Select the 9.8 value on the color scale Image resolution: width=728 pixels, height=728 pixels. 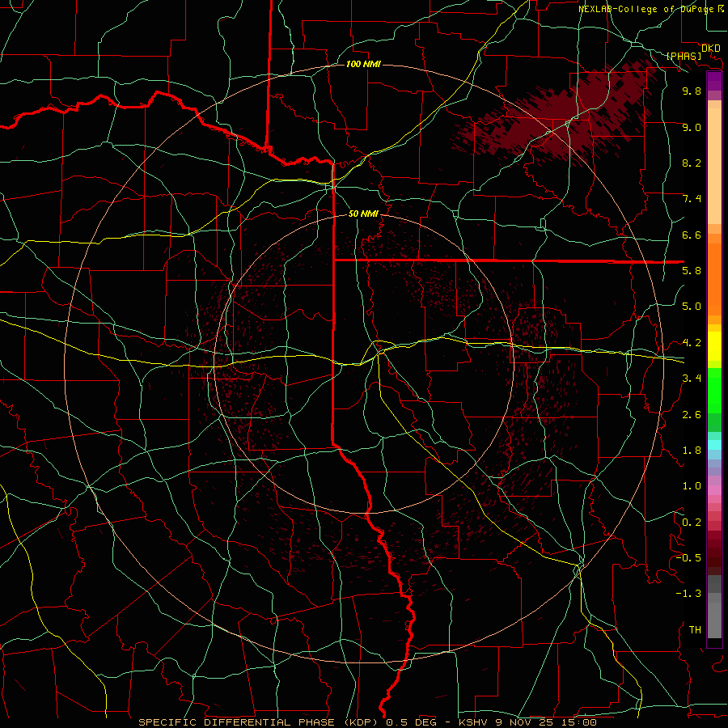click(x=692, y=91)
